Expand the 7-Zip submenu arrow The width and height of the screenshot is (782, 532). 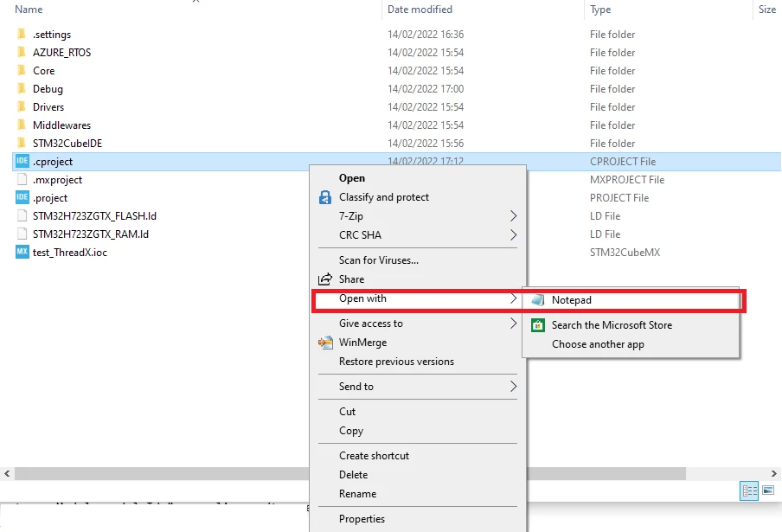(513, 216)
